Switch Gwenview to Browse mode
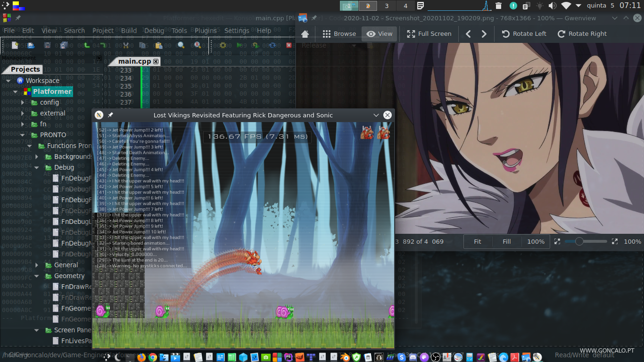 [x=339, y=34]
